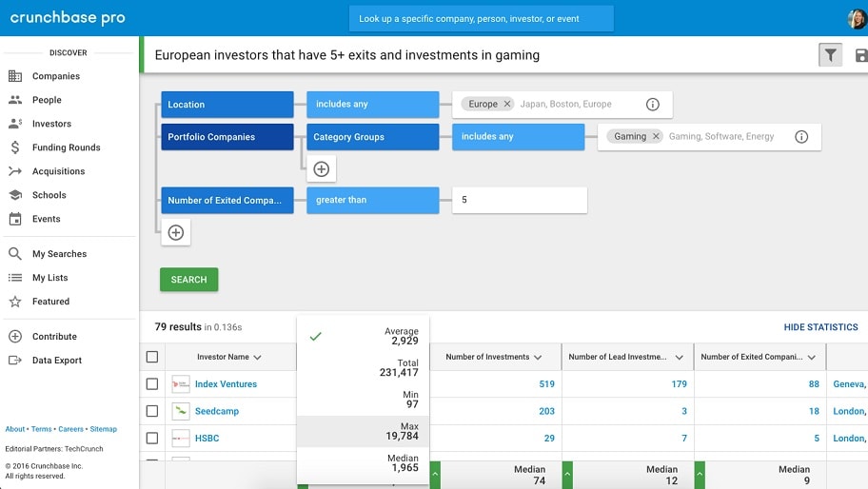Check the Index Ventures row checkbox
This screenshot has height=489, width=868.
point(152,384)
